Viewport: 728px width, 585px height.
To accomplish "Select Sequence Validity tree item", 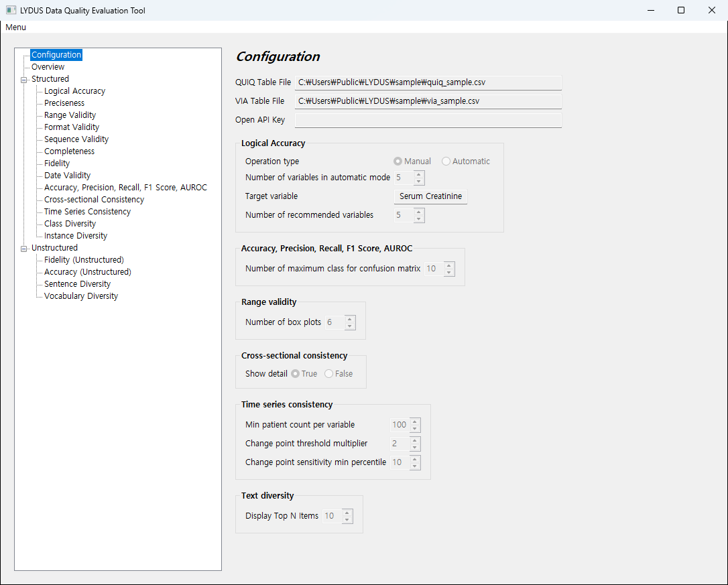I will click(76, 139).
